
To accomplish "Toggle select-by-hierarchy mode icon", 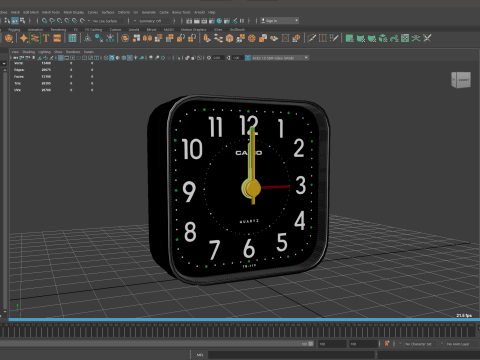I will coord(7,21).
